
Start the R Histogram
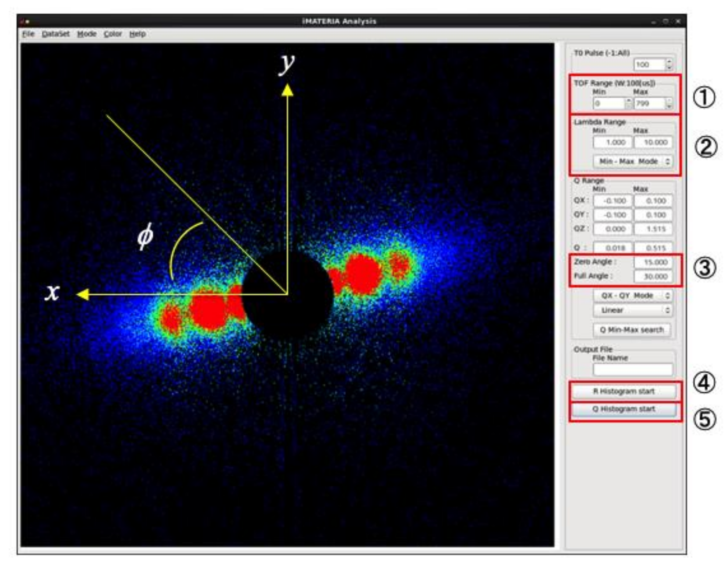pos(624,391)
